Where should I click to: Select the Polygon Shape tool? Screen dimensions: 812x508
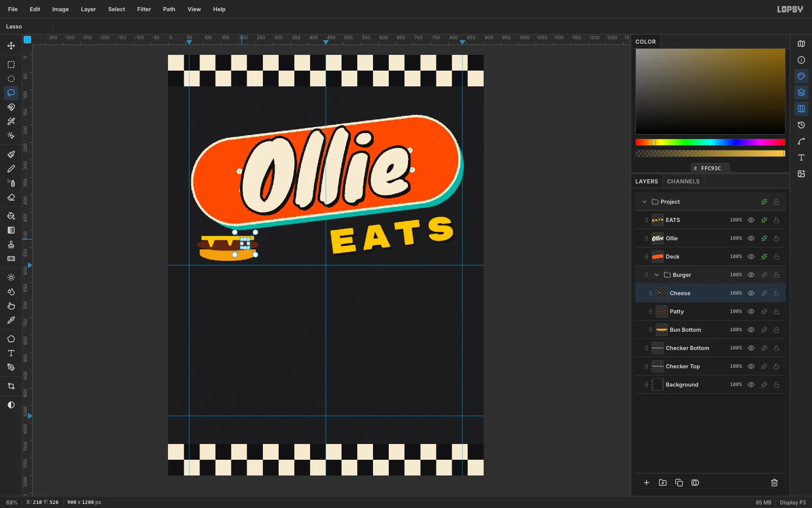coord(11,339)
